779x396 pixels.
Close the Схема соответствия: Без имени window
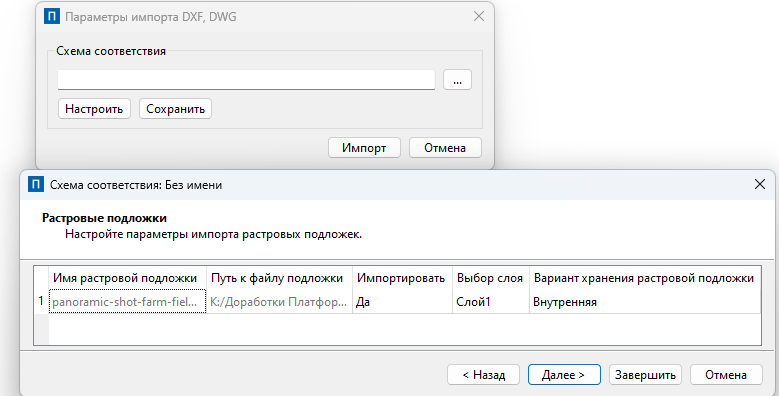click(x=760, y=184)
